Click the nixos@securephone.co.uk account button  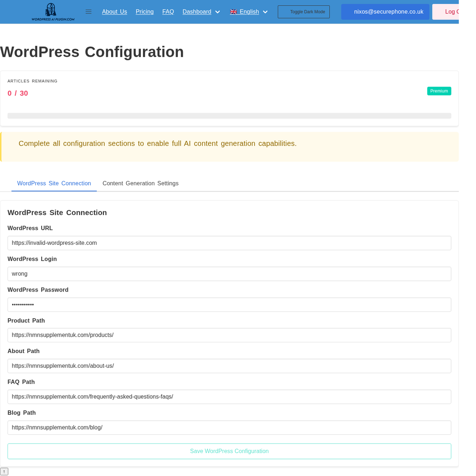(x=385, y=12)
